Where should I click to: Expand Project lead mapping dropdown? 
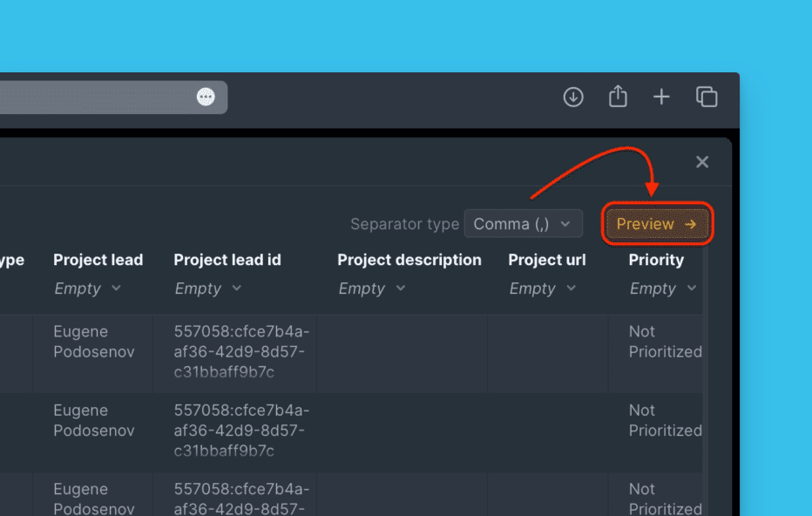click(x=87, y=289)
